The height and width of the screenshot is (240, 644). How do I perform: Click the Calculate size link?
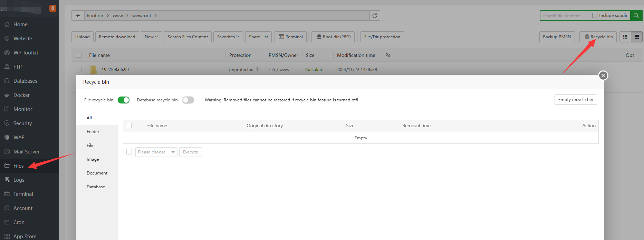[x=314, y=70]
